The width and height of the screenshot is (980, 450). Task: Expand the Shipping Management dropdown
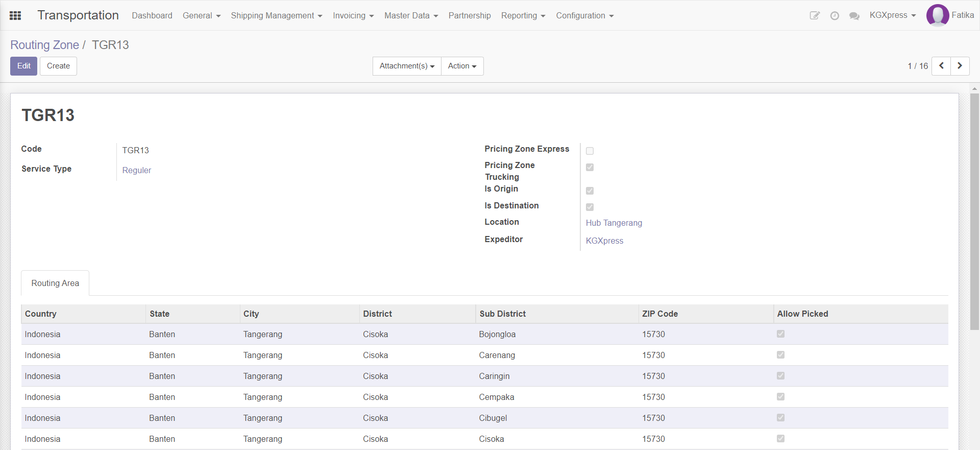click(277, 16)
